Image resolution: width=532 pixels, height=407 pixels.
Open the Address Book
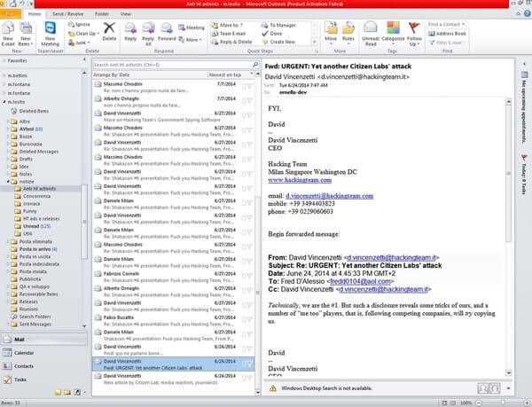tap(447, 34)
